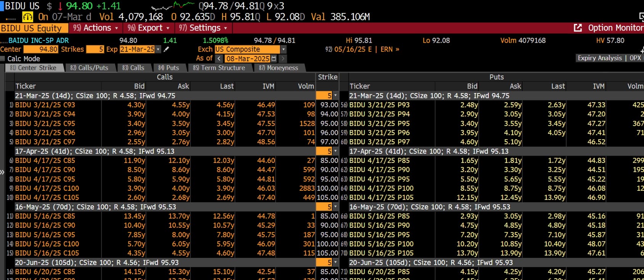
Task: Open strikes dropdown for 16-May-25 group
Action: [x=335, y=207]
